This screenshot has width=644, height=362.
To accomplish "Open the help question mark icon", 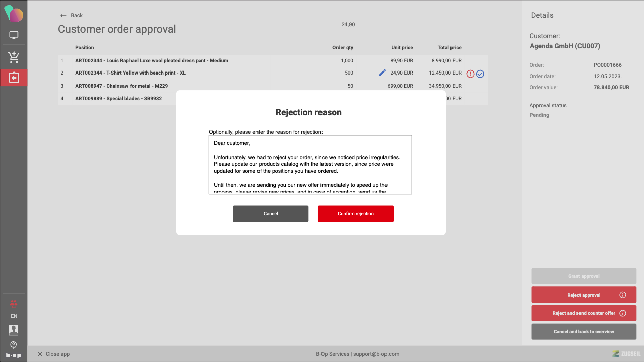I will [14, 345].
